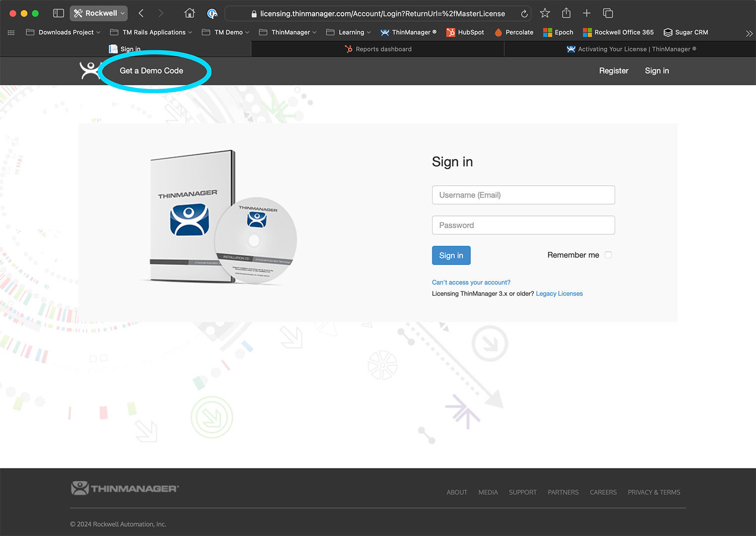Image resolution: width=756 pixels, height=536 pixels.
Task: Expand the ThinManager bookmarks folder
Action: (x=288, y=32)
